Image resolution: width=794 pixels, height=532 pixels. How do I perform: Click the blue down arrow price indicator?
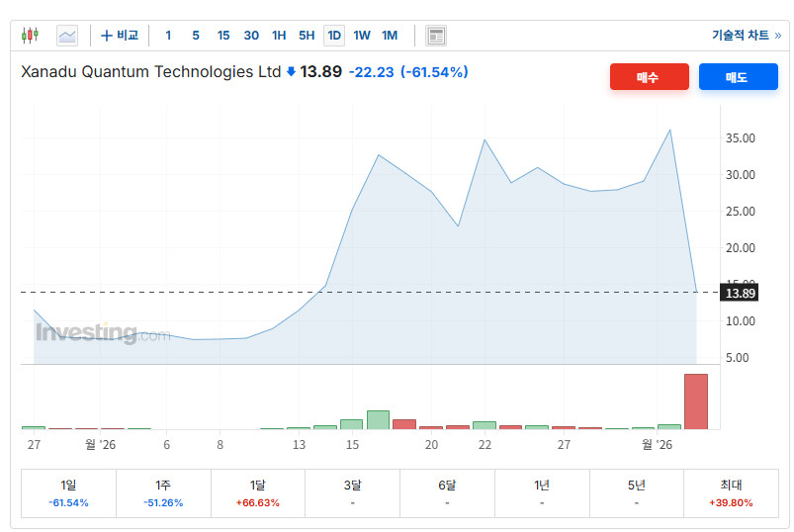click(291, 72)
